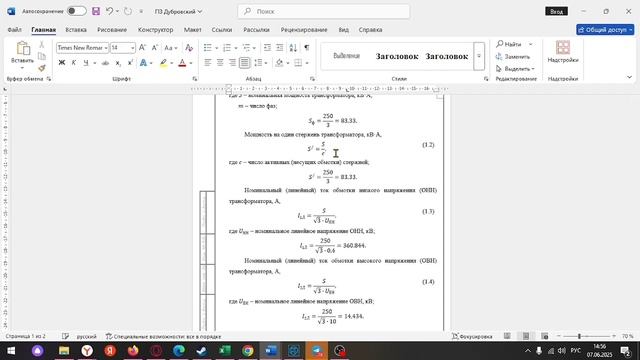This screenshot has width=640, height=360.
Task: Switch to the Ссылки tab
Action: tap(222, 30)
